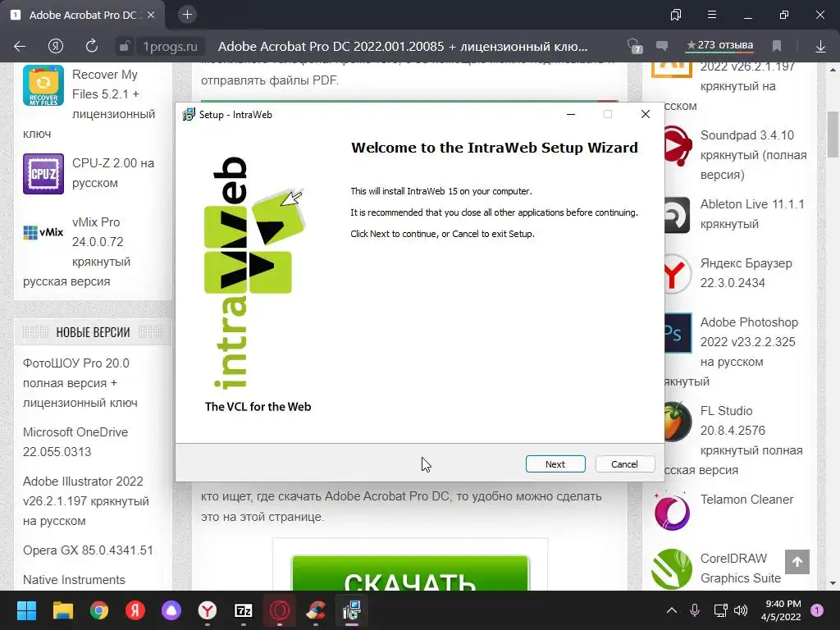840x630 pixels.
Task: Select the Adobe Acrobat Pro DC tab
Action: [x=83, y=15]
